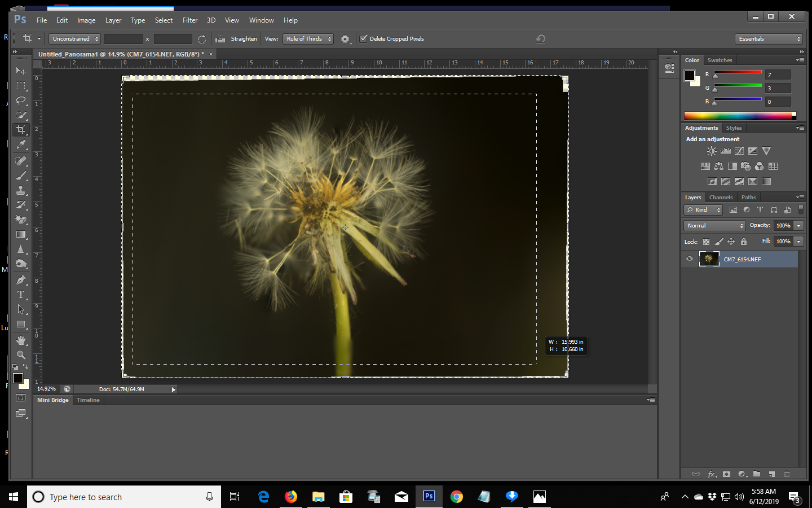The width and height of the screenshot is (812, 508).
Task: Select the Path Selection tool
Action: point(21,309)
